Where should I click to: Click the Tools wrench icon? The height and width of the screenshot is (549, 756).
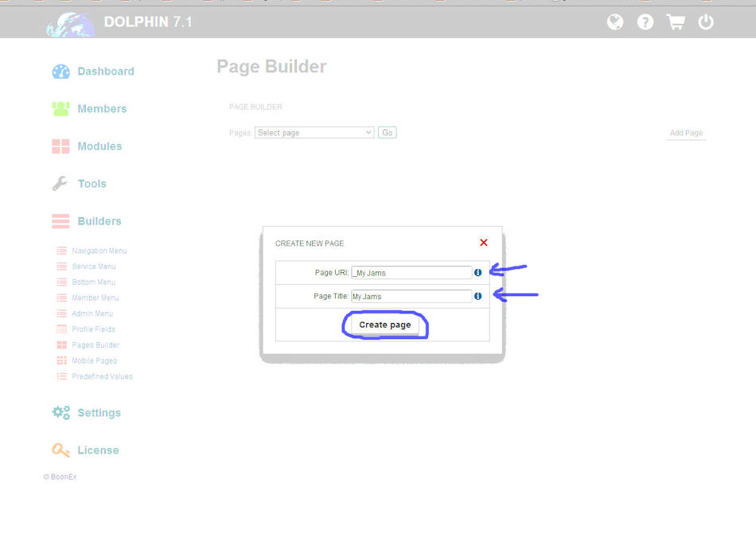coord(60,184)
